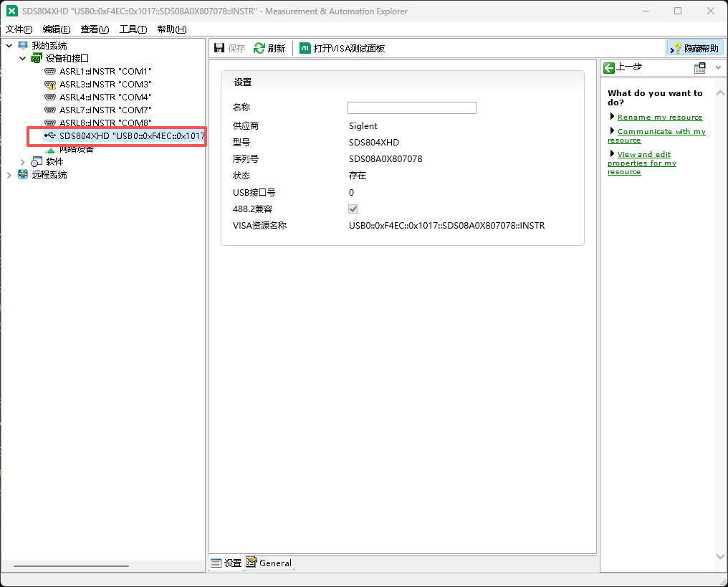Open 'View and edit properties' link

coord(642,163)
